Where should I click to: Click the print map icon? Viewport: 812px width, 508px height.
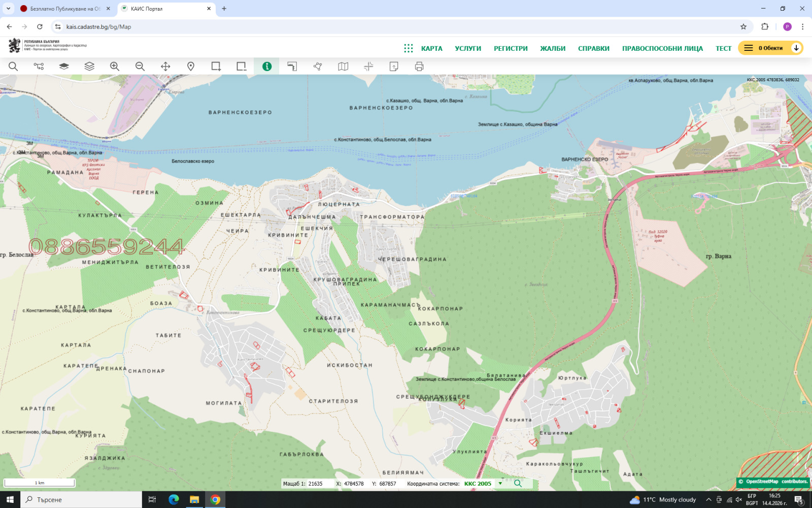click(419, 67)
